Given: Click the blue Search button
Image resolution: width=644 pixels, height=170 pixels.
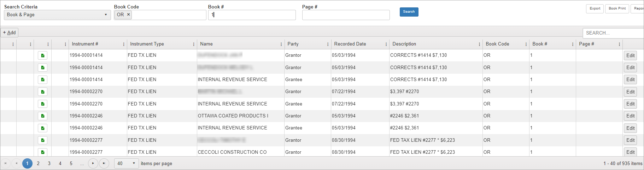Looking at the screenshot, I should click(x=409, y=12).
